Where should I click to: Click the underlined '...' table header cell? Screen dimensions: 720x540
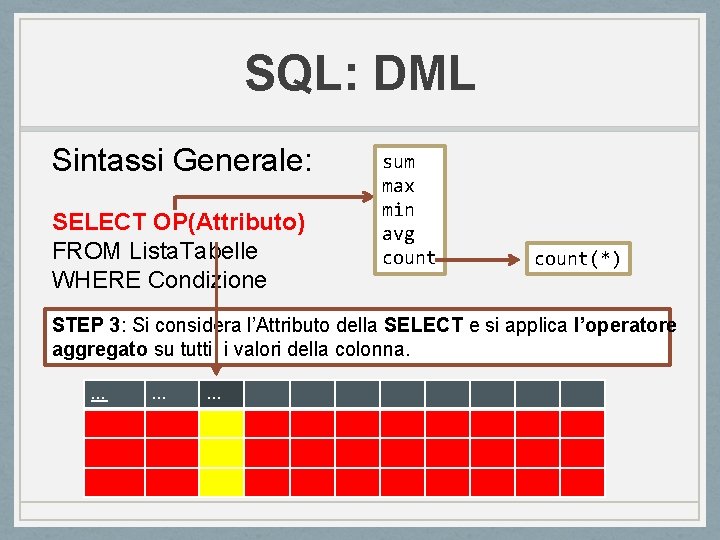tap(114, 394)
